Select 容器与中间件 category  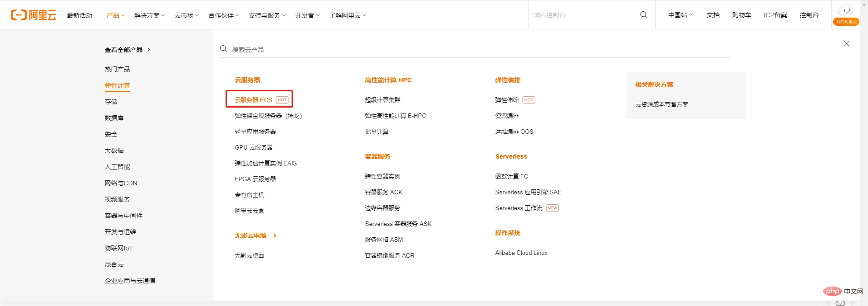tap(123, 216)
